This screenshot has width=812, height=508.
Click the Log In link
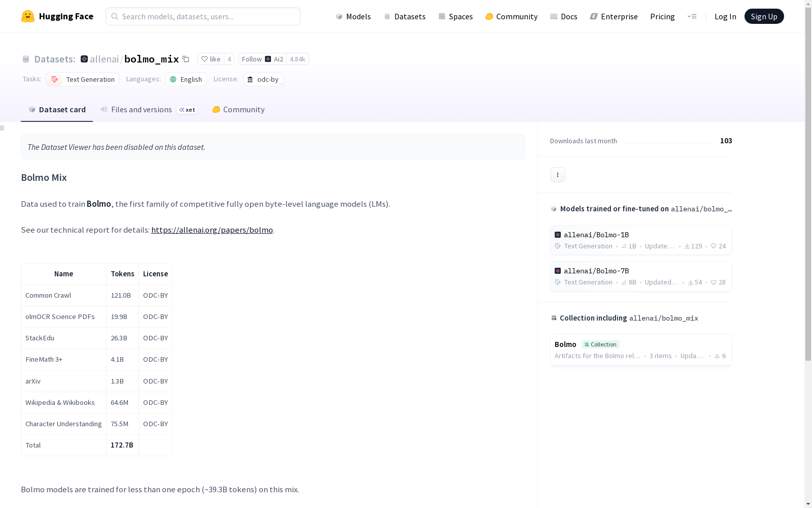point(725,16)
